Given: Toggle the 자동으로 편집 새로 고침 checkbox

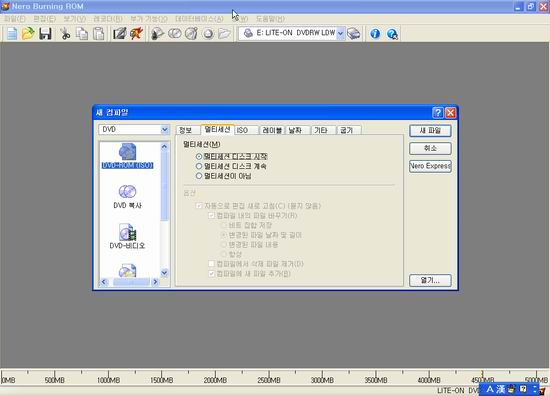Looking at the screenshot, I should (x=199, y=206).
